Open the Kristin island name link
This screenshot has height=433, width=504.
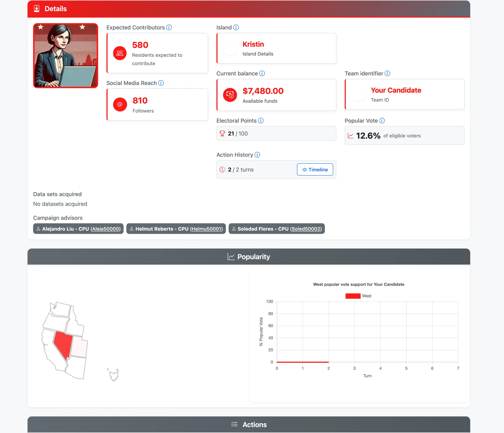pos(253,44)
